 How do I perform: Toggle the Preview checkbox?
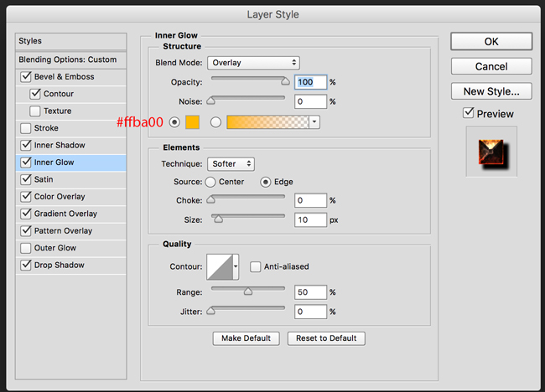[x=468, y=113]
